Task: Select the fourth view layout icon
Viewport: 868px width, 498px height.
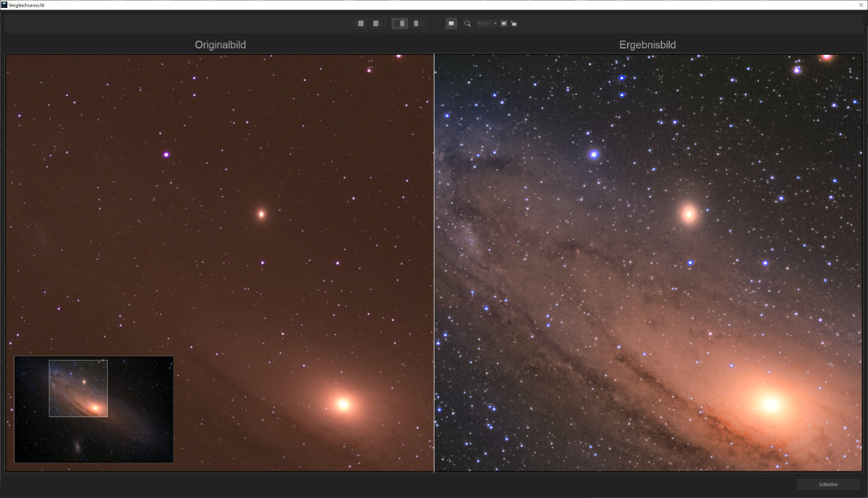Action: (417, 23)
